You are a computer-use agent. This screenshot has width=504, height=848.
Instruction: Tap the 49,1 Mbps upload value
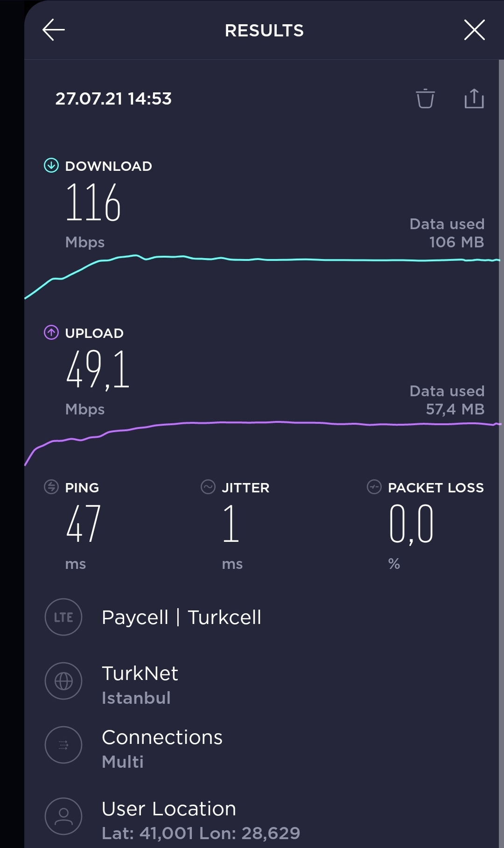98,370
